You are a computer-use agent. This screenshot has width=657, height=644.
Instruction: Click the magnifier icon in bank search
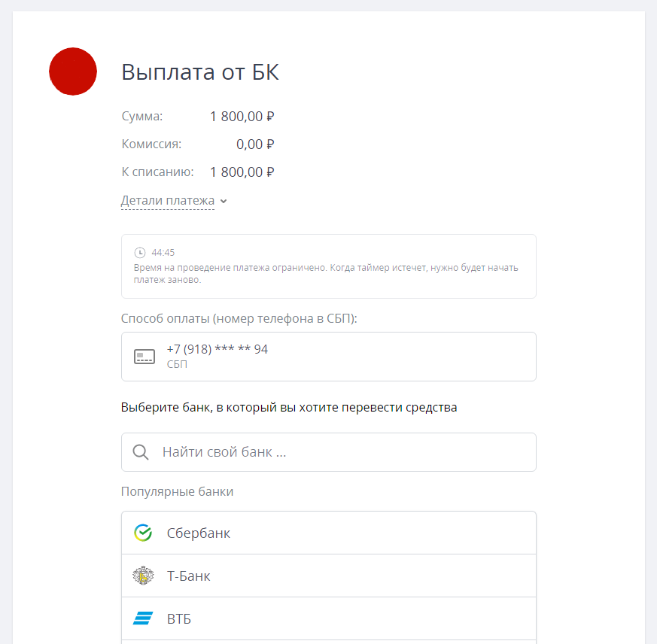141,452
